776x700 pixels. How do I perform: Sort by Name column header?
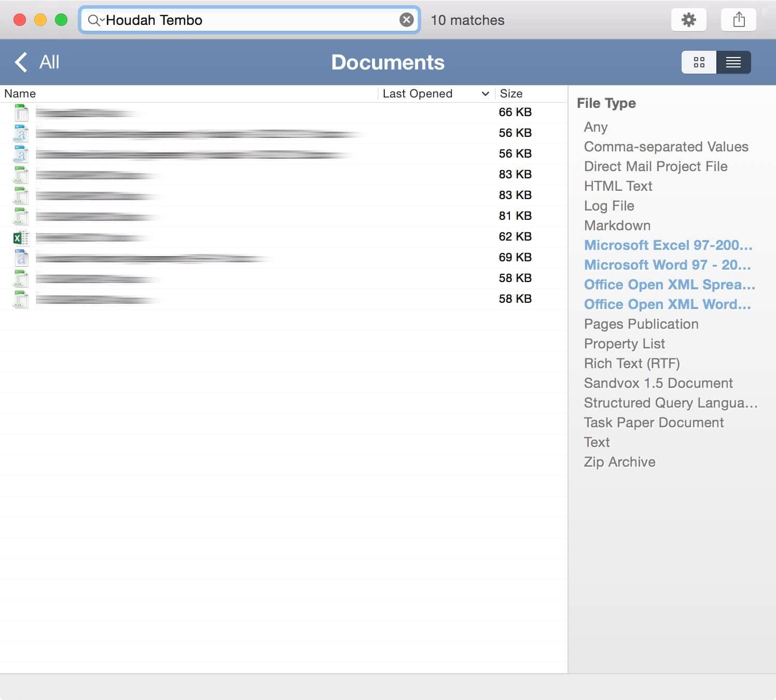tap(189, 94)
